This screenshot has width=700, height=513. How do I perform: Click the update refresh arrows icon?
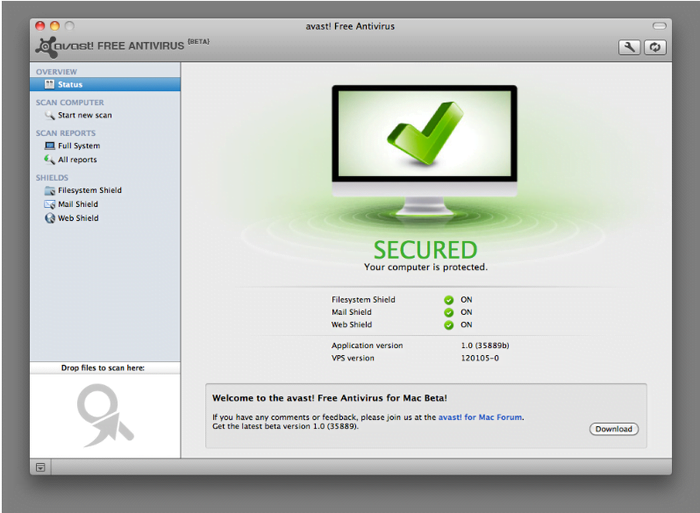click(655, 47)
